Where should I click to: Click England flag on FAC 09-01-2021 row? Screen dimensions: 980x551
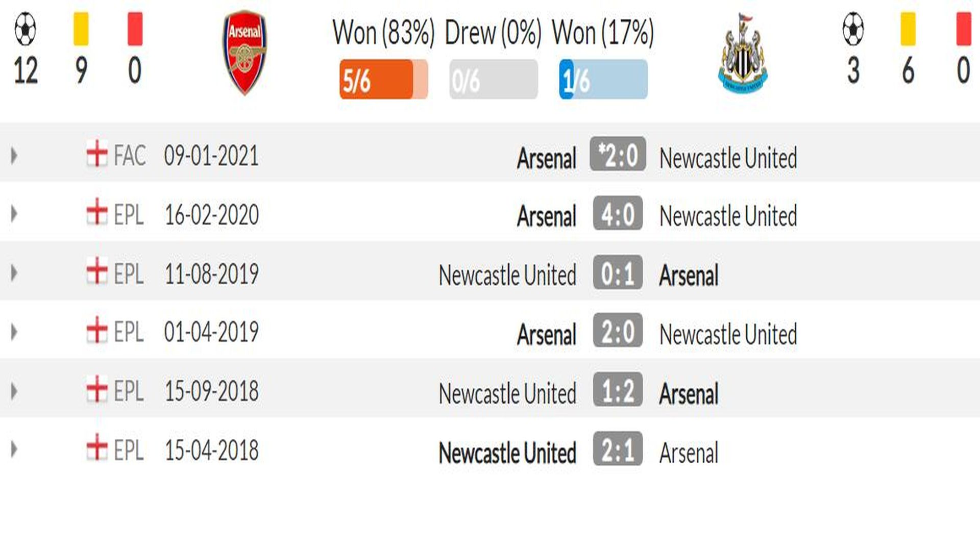[97, 154]
